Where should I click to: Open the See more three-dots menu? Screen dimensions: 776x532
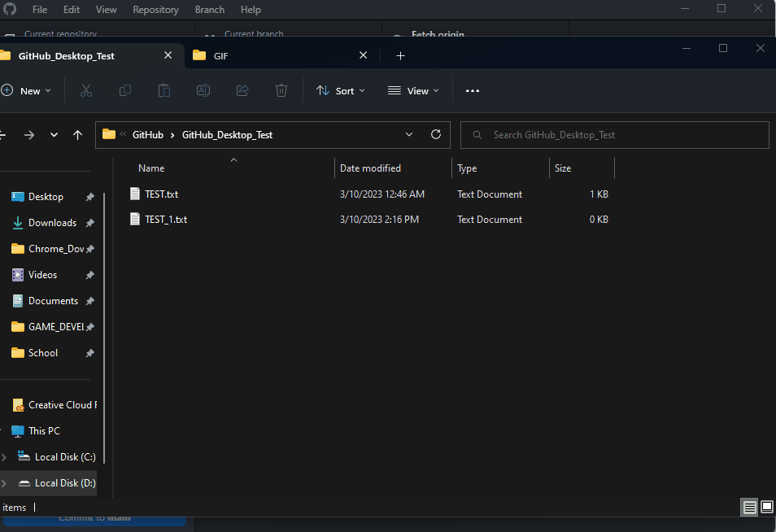[x=472, y=91]
